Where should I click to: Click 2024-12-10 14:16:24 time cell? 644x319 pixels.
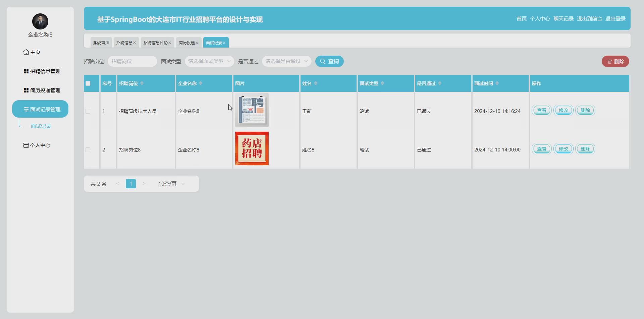point(497,111)
